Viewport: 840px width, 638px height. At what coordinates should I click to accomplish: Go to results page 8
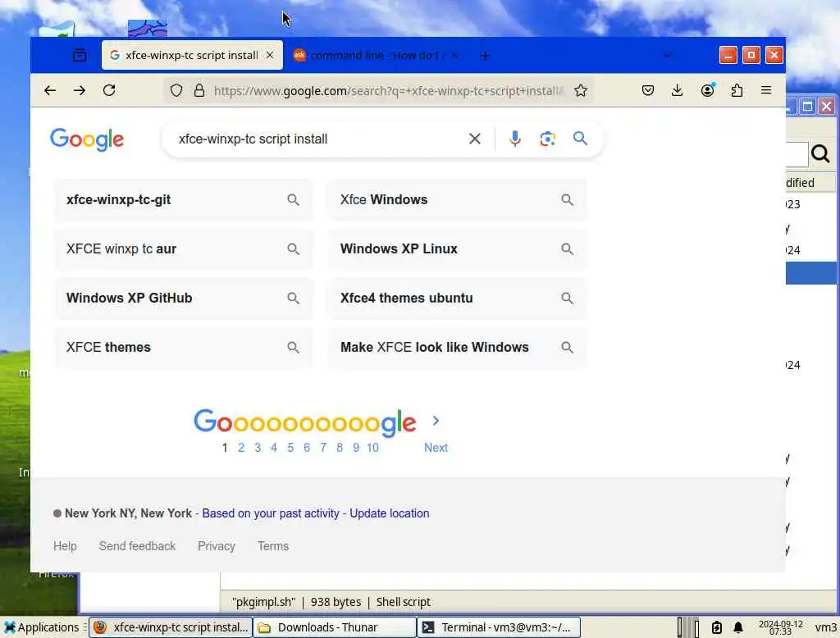(x=340, y=448)
